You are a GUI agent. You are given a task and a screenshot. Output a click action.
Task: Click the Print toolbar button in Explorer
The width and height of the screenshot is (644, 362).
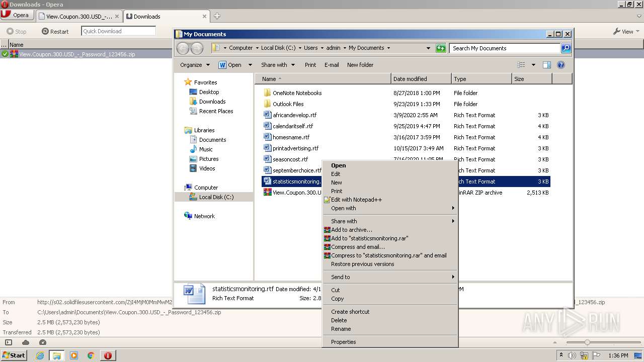coord(310,65)
